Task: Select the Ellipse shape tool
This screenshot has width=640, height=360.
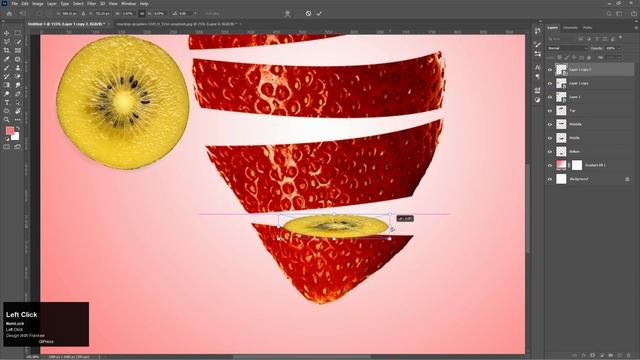Action: [7, 111]
